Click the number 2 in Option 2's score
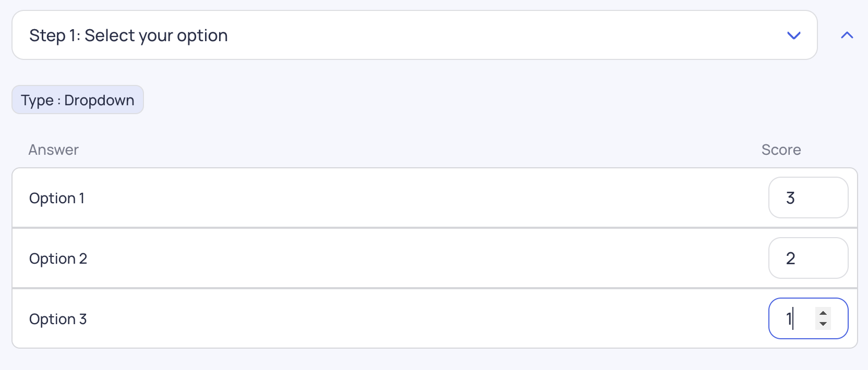Viewport: 868px width, 370px height. pyautogui.click(x=790, y=258)
